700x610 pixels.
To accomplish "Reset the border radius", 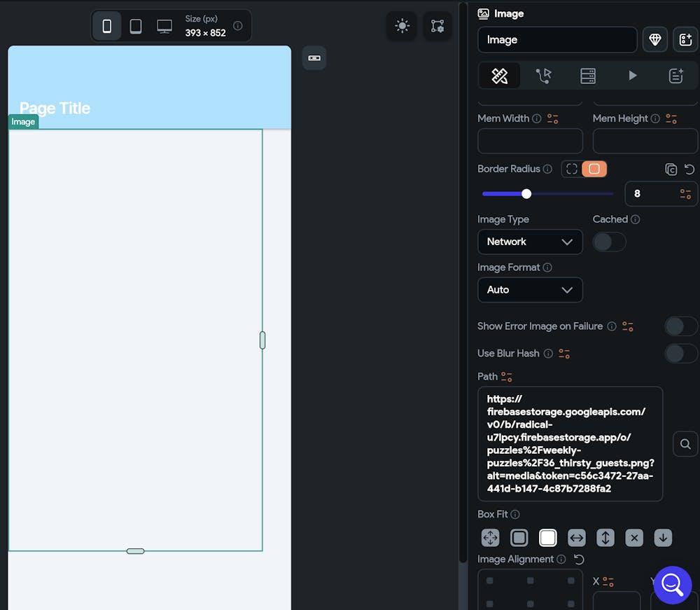I will [x=689, y=169].
